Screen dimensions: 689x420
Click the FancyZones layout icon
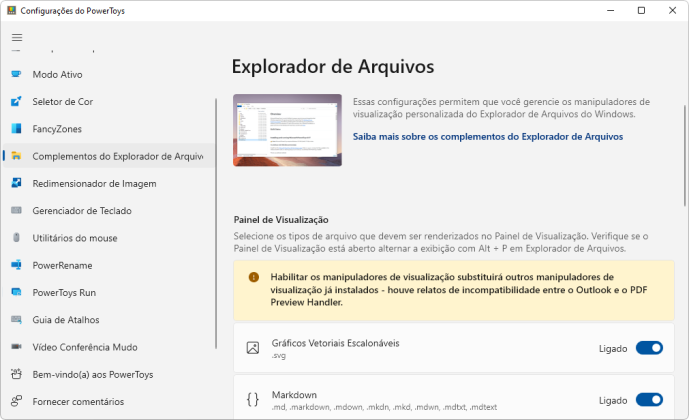click(x=16, y=129)
